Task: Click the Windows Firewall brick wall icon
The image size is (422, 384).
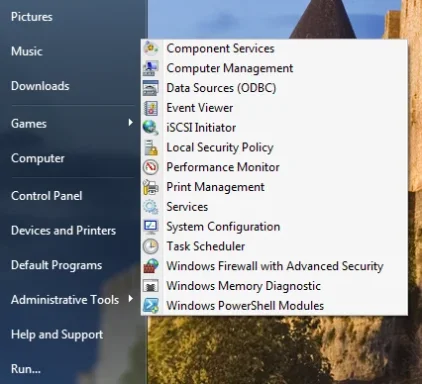Action: tap(151, 266)
